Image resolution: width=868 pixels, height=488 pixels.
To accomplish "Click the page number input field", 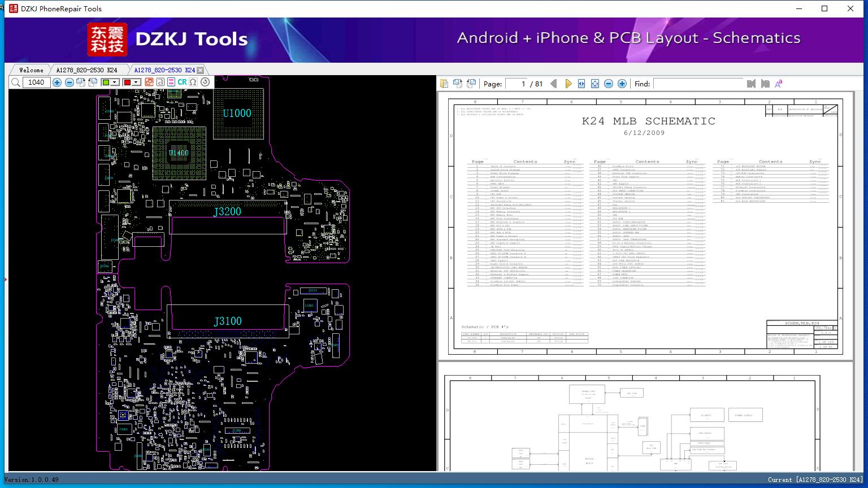I will click(516, 84).
